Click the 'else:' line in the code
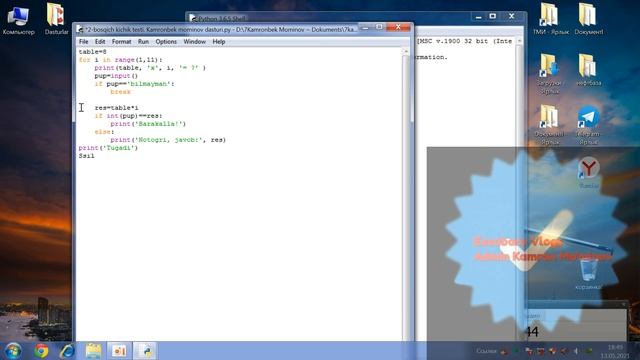640x360 pixels. click(104, 132)
